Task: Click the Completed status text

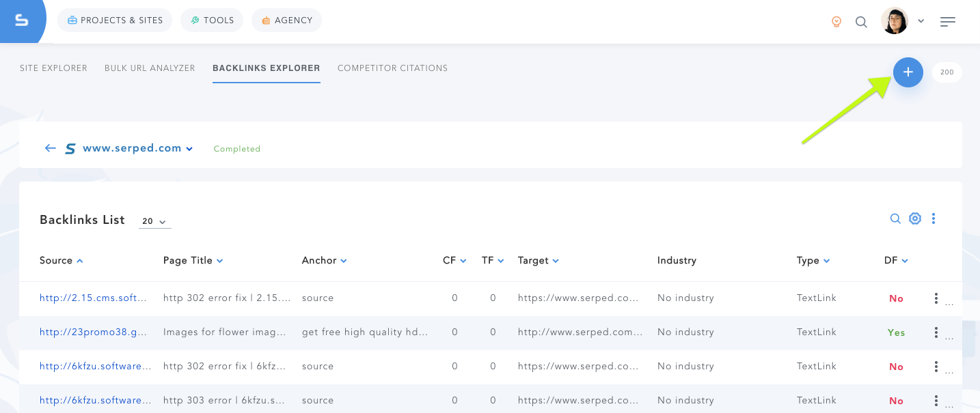Action: [237, 149]
